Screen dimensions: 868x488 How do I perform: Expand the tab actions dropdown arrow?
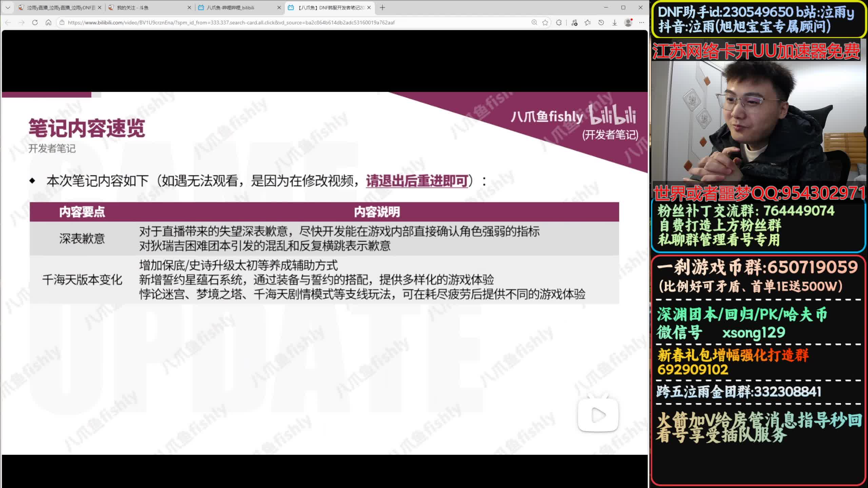(8, 7)
